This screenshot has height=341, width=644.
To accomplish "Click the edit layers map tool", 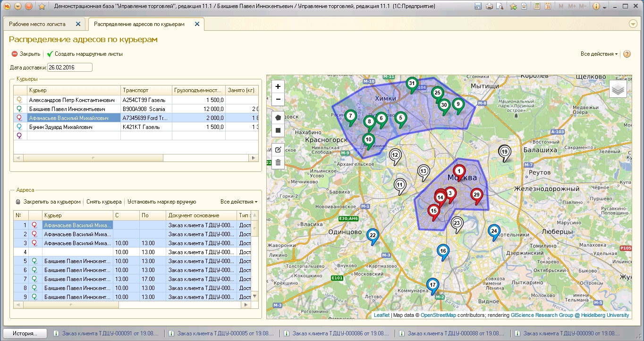I will (278, 150).
